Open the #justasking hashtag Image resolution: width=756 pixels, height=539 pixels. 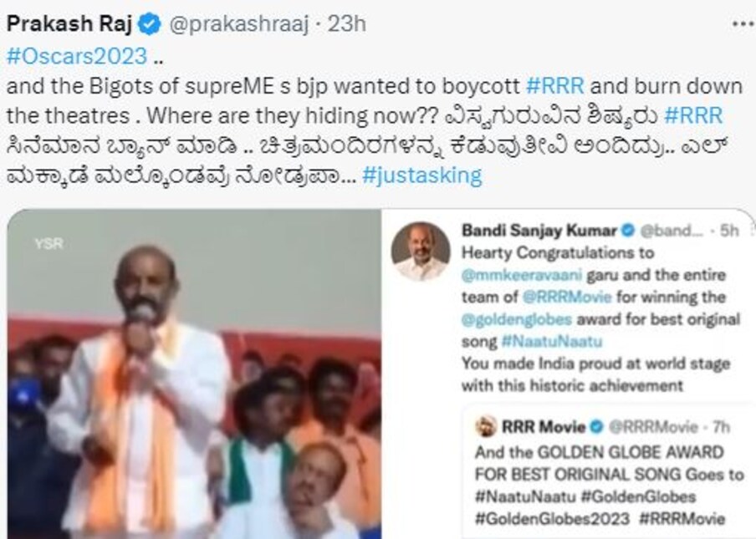[x=421, y=175]
